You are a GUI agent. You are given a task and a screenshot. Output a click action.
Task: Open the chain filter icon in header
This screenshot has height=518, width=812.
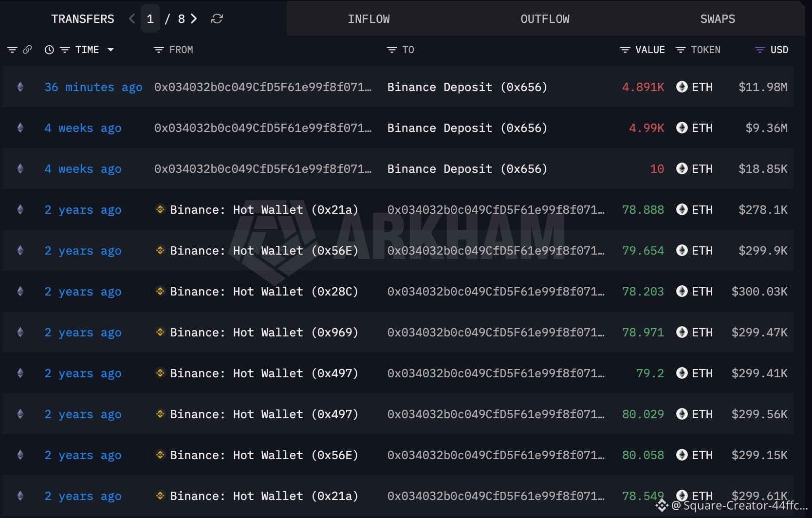[x=12, y=50]
